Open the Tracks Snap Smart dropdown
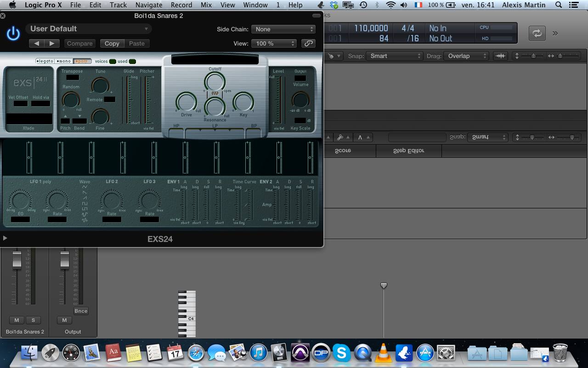Screen dimensions: 588x368 395,56
